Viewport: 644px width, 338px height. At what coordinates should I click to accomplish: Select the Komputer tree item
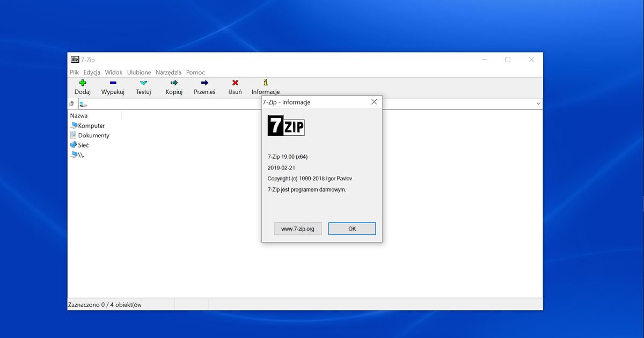pos(90,125)
